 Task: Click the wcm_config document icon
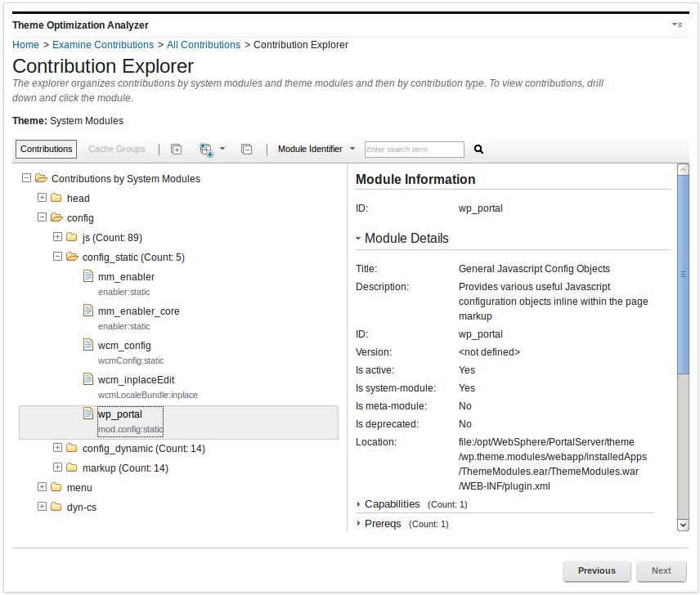click(88, 345)
